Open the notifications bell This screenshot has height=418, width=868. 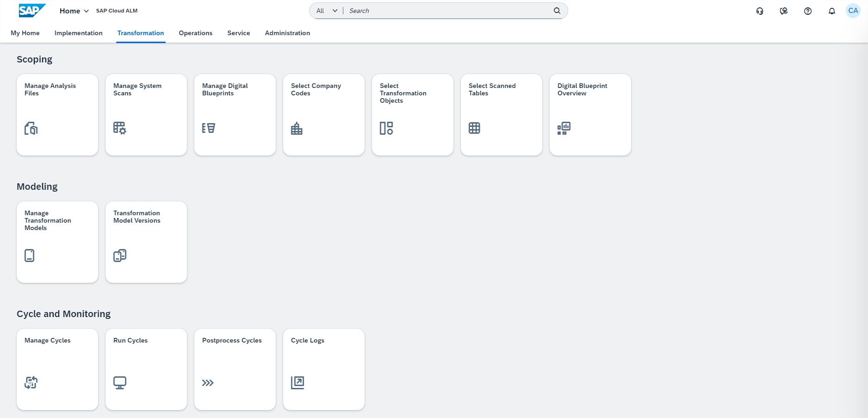tap(831, 11)
